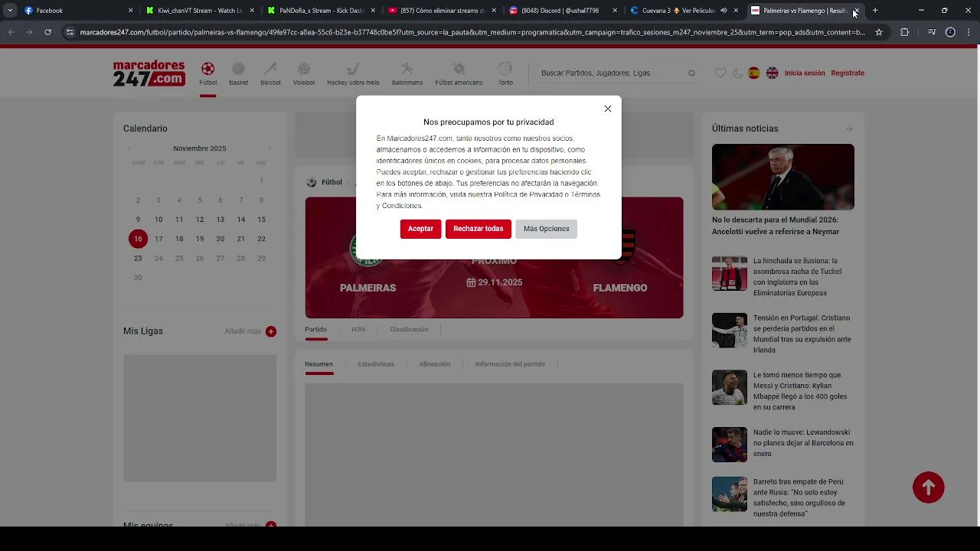Click the Regístrate link
The height and width of the screenshot is (551, 980).
tap(848, 73)
